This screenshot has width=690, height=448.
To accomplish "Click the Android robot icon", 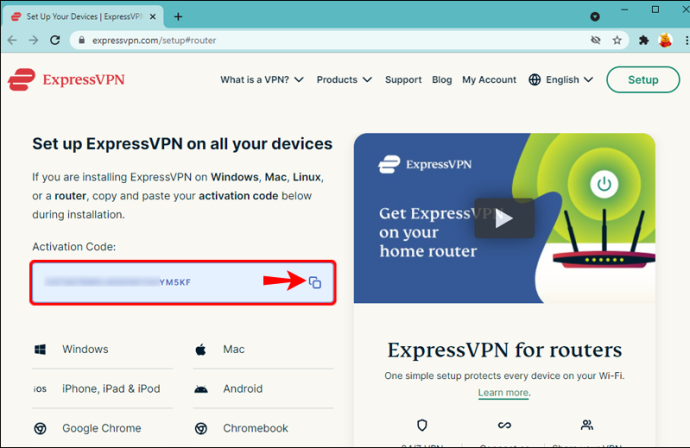I will tap(201, 389).
